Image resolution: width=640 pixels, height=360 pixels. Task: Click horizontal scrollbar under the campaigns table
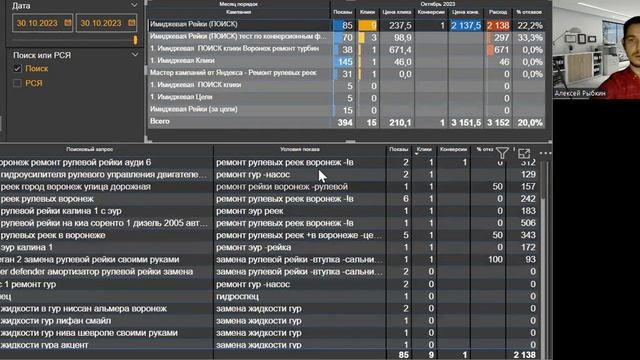(350, 141)
